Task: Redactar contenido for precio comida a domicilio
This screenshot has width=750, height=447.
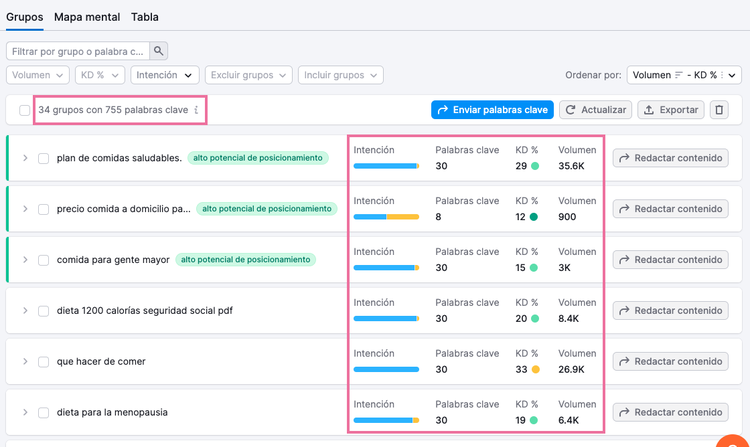Action: (671, 209)
